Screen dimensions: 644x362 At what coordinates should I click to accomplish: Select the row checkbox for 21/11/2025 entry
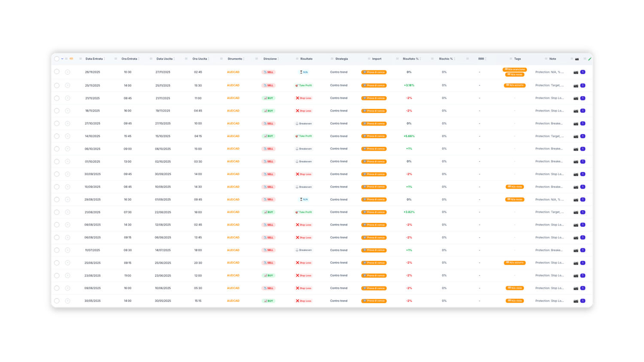click(x=57, y=98)
